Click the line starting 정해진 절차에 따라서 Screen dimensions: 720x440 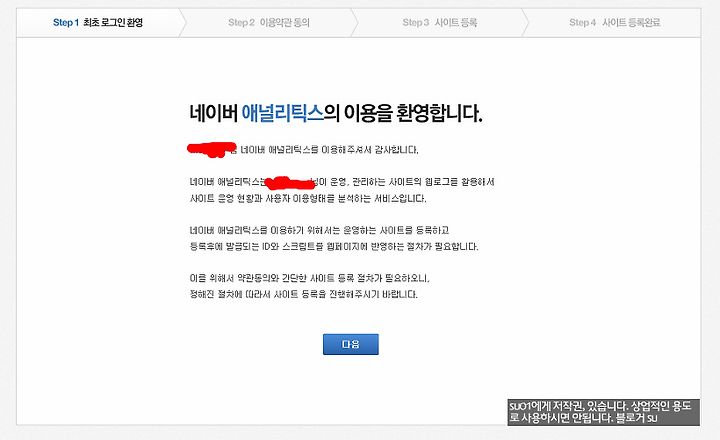(304, 294)
